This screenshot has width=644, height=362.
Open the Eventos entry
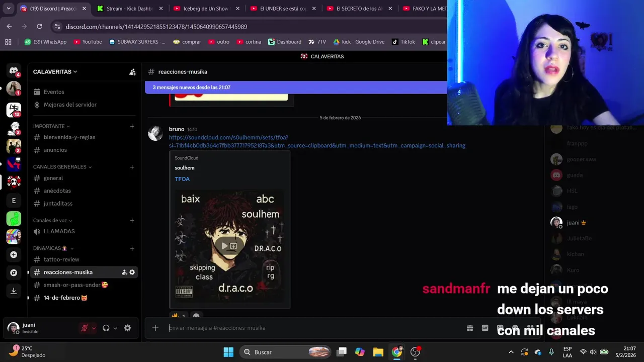[x=84, y=92]
